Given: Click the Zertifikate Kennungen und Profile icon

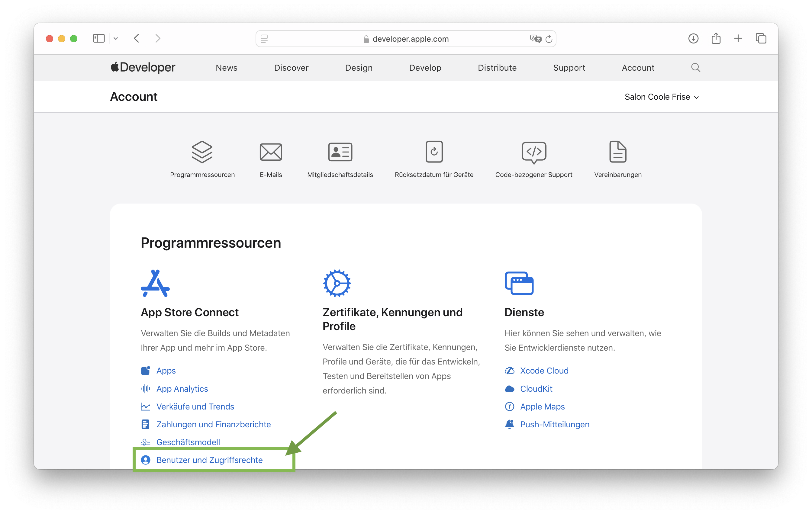Looking at the screenshot, I should 337,282.
